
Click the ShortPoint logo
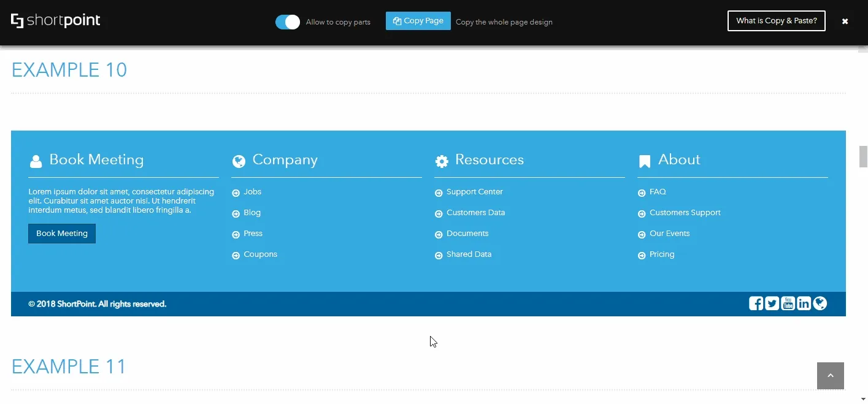pos(56,21)
